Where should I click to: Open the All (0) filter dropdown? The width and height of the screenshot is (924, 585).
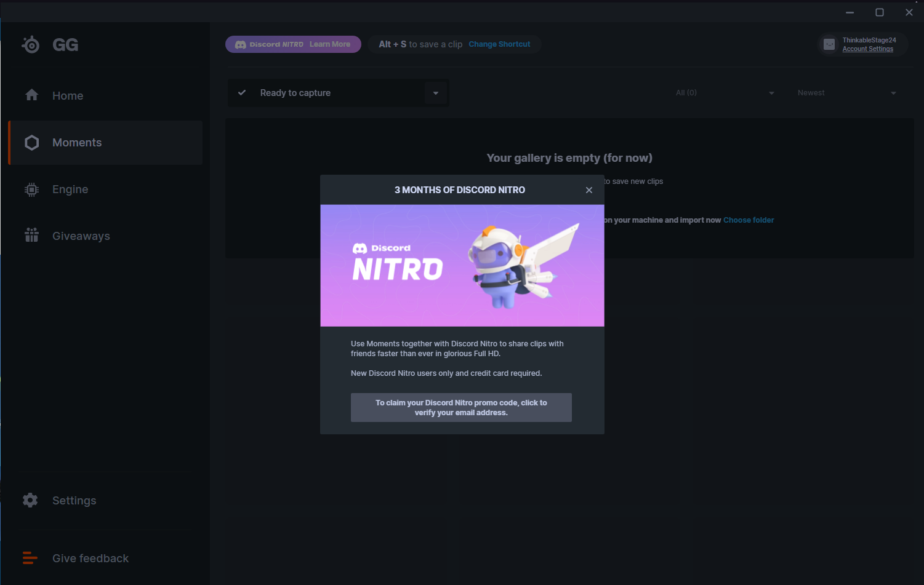point(725,93)
